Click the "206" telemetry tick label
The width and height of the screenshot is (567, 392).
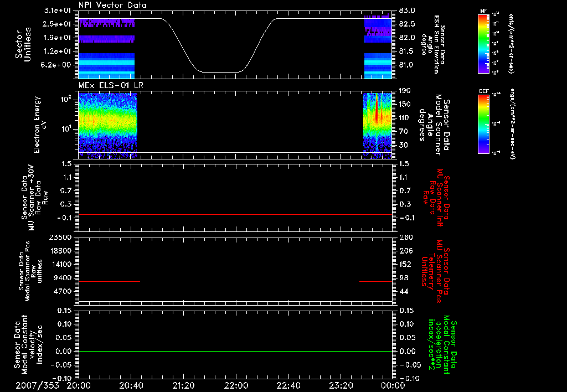[x=405, y=251]
